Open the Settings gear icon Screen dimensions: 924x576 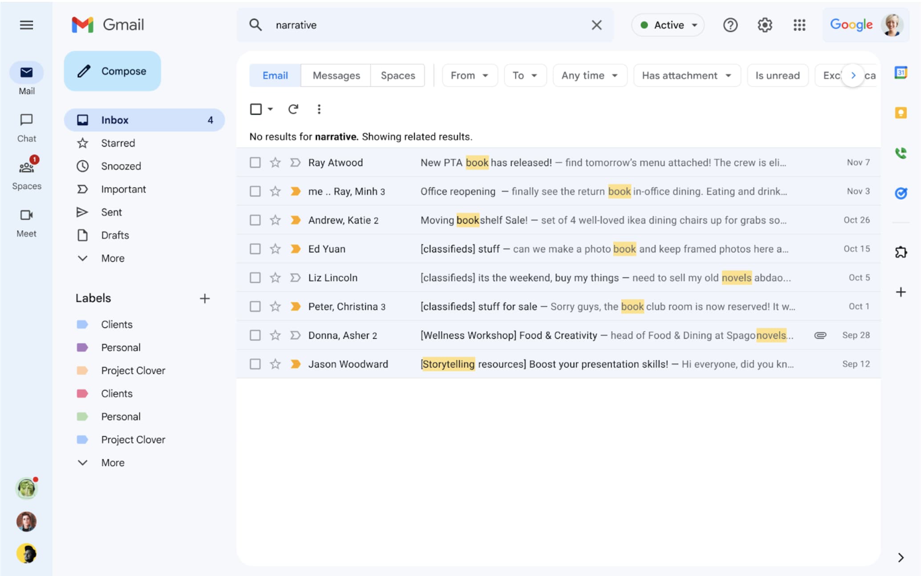(764, 25)
